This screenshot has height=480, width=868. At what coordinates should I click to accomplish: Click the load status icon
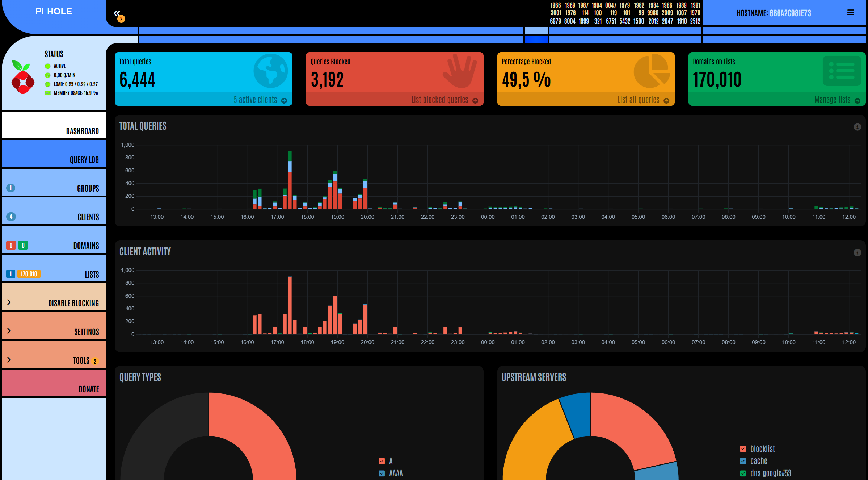tap(47, 84)
